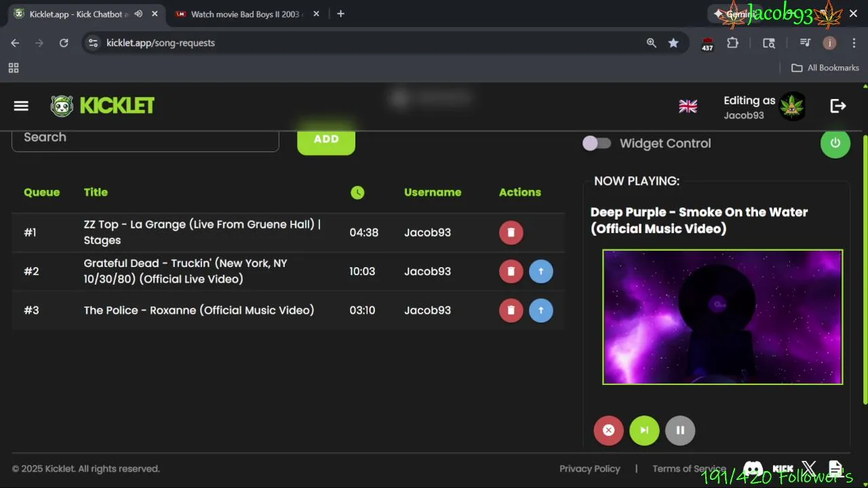This screenshot has width=868, height=488.
Task: Delete Grateful Dead Truckin' from queue
Action: coord(511,271)
